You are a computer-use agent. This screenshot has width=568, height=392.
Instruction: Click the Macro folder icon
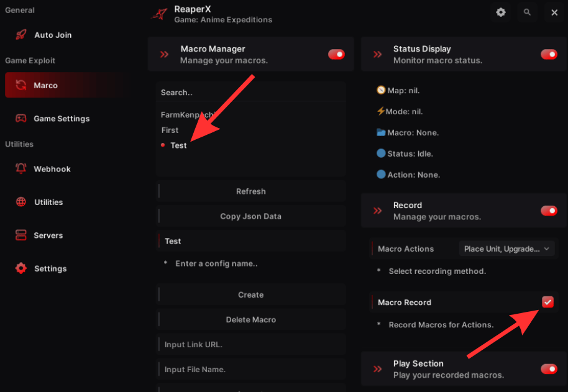[381, 132]
